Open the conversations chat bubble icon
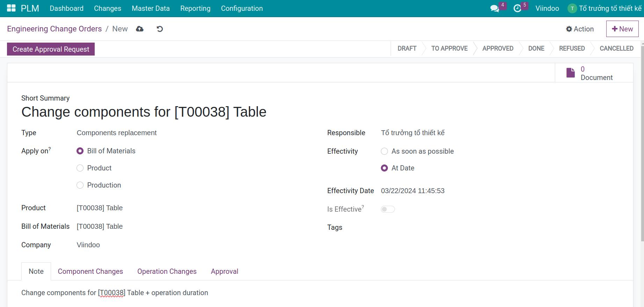The image size is (644, 307). pyautogui.click(x=494, y=8)
